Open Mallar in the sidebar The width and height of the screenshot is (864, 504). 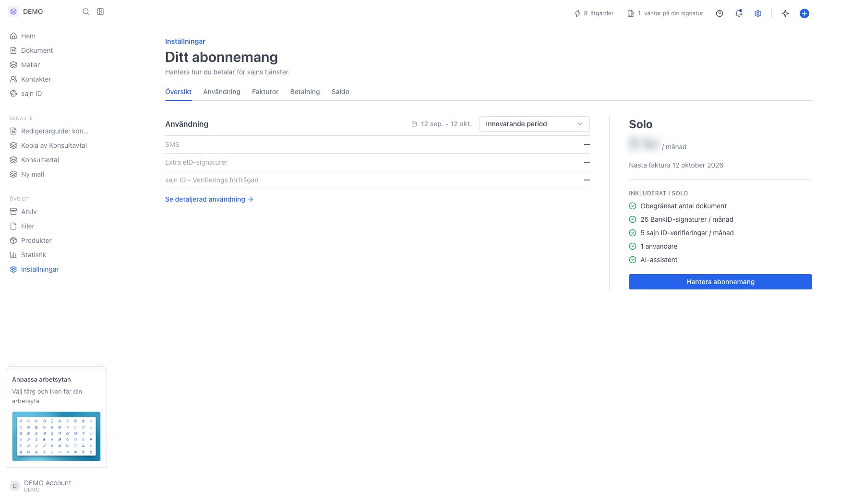point(56,65)
